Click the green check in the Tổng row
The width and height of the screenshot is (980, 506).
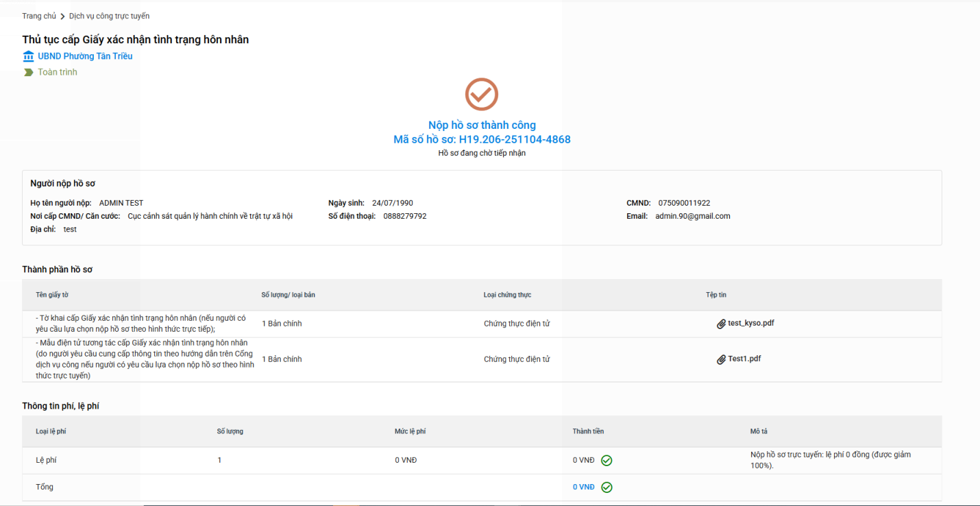click(607, 487)
